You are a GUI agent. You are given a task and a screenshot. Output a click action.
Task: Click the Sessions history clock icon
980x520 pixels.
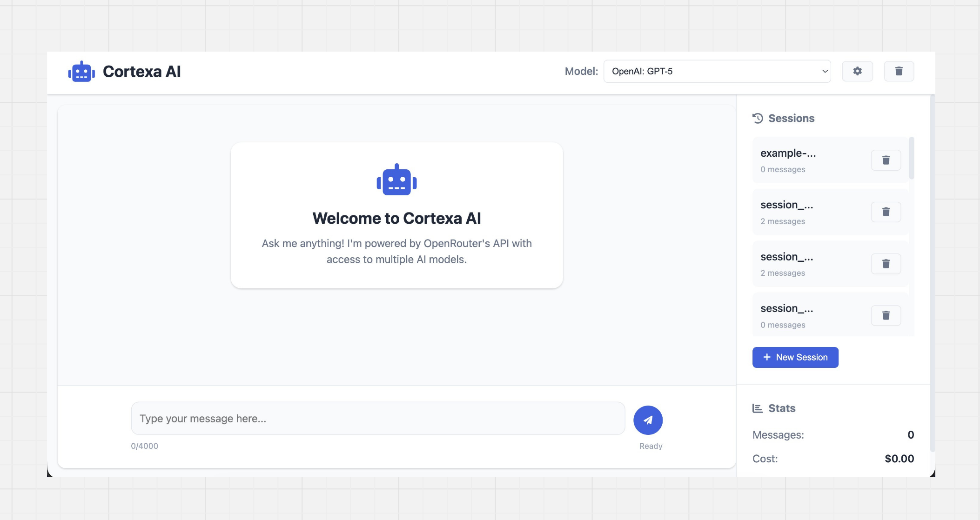pos(758,118)
